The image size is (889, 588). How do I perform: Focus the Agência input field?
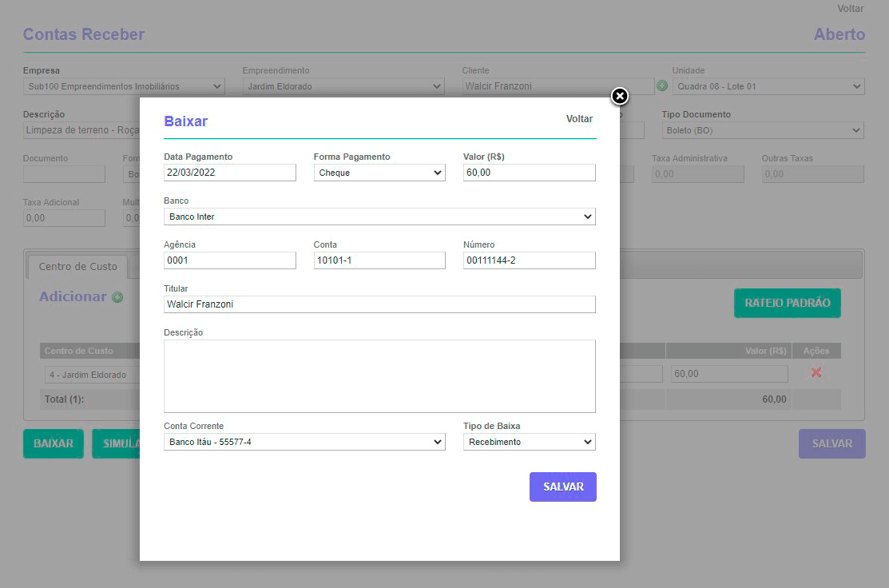[229, 260]
